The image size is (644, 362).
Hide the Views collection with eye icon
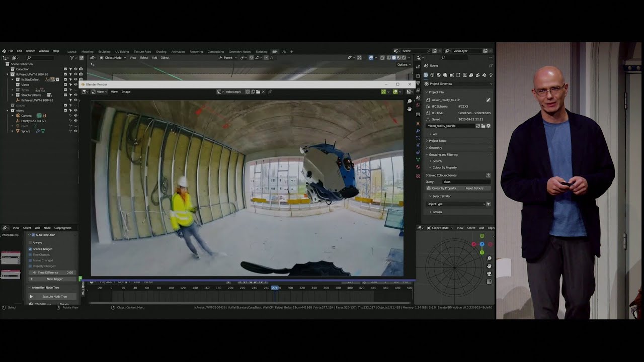(75, 84)
